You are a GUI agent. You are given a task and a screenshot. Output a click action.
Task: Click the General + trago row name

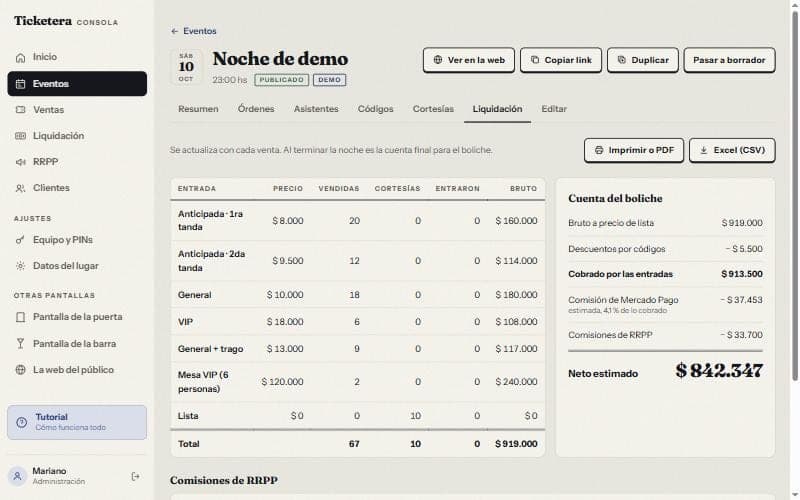[x=210, y=349]
